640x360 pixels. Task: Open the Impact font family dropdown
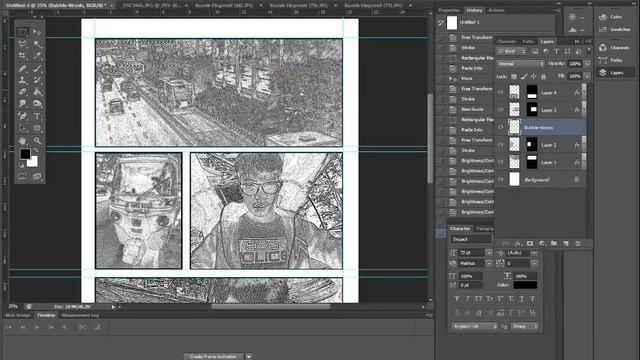pos(471,239)
